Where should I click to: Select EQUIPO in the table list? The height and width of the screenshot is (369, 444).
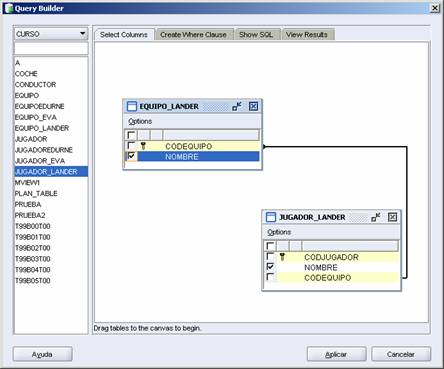click(51, 96)
